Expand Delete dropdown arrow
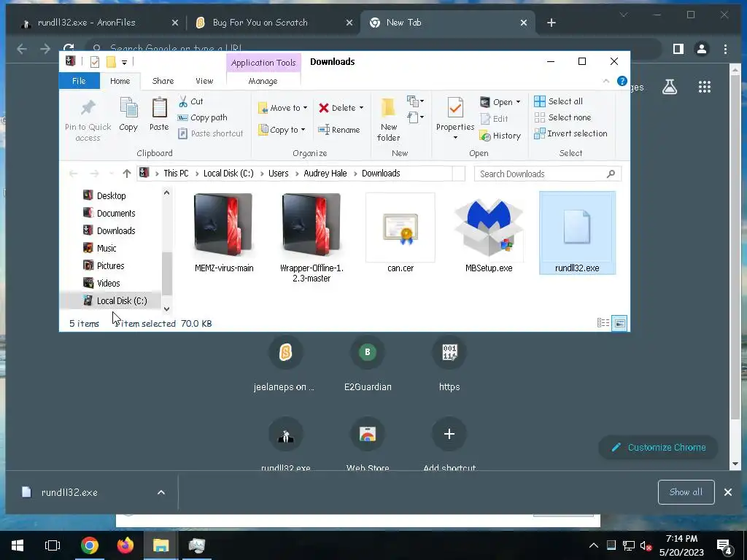The image size is (747, 560). point(361,108)
